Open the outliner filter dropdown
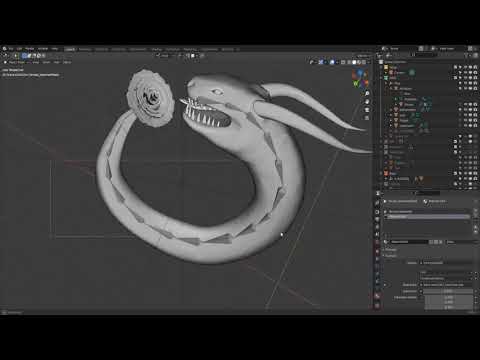Viewport: 480px width, 360px height. click(x=467, y=55)
